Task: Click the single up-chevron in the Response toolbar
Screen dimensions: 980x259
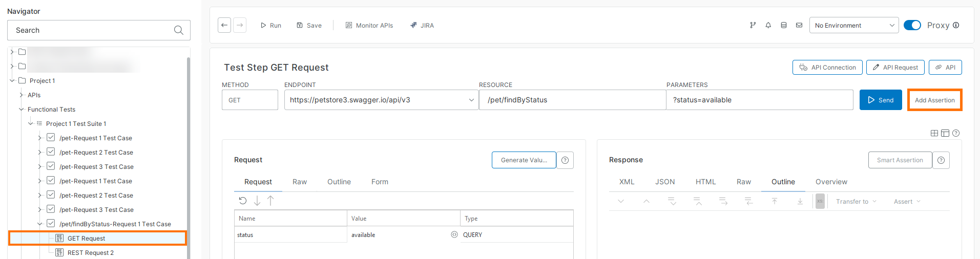Action: [647, 201]
